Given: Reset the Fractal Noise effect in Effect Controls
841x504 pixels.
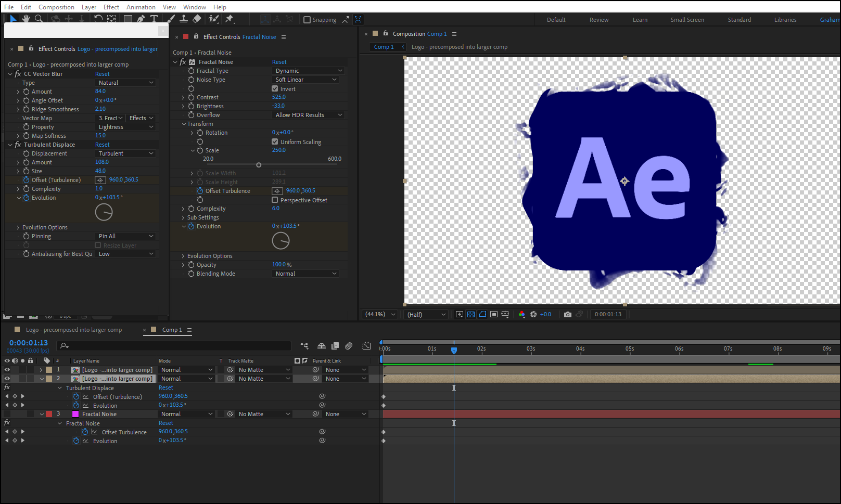Looking at the screenshot, I should coord(279,62).
